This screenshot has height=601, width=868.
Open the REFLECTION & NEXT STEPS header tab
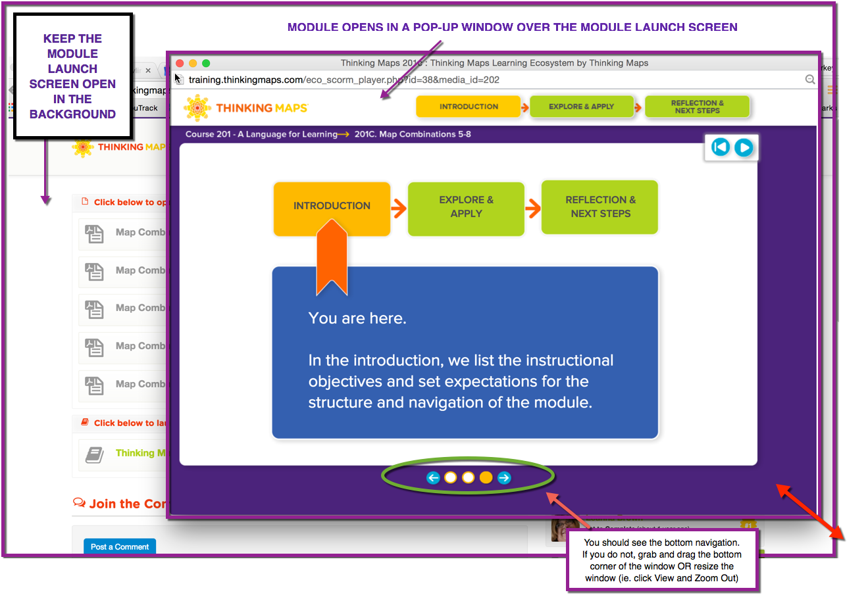[x=697, y=107]
